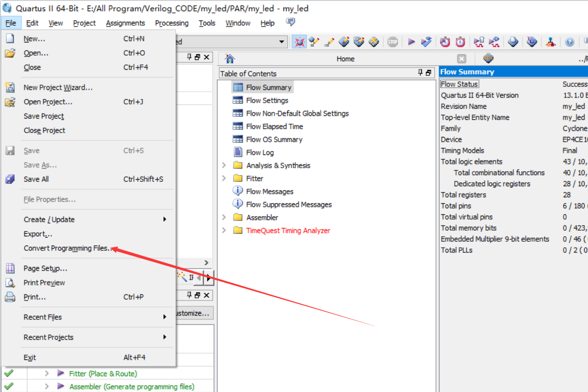Click the abc globe icon beside Home tab
Image resolution: width=588 pixels, height=392 pixels.
tap(488, 58)
